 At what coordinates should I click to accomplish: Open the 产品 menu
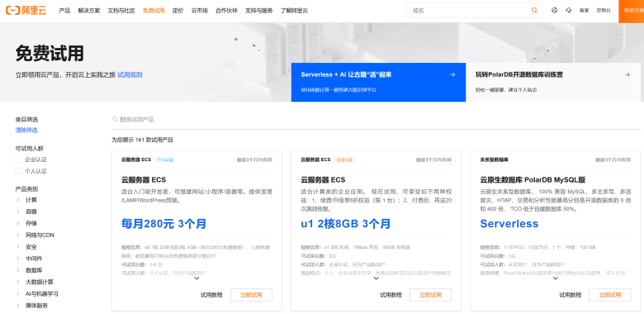point(64,11)
